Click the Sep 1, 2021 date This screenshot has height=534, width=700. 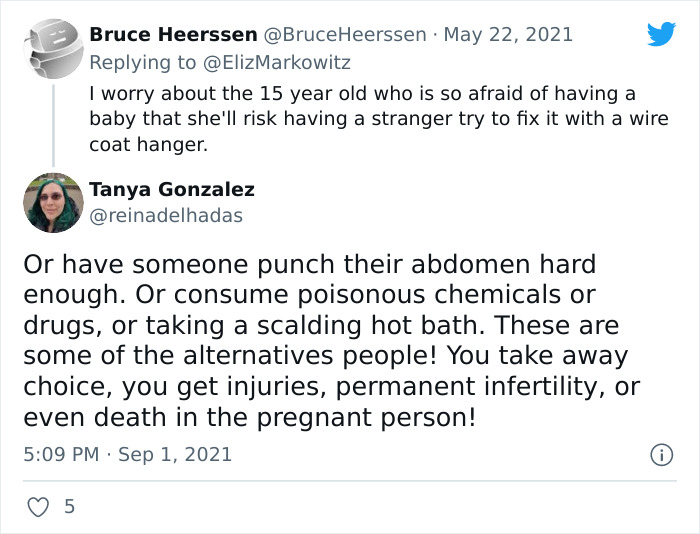pos(175,454)
